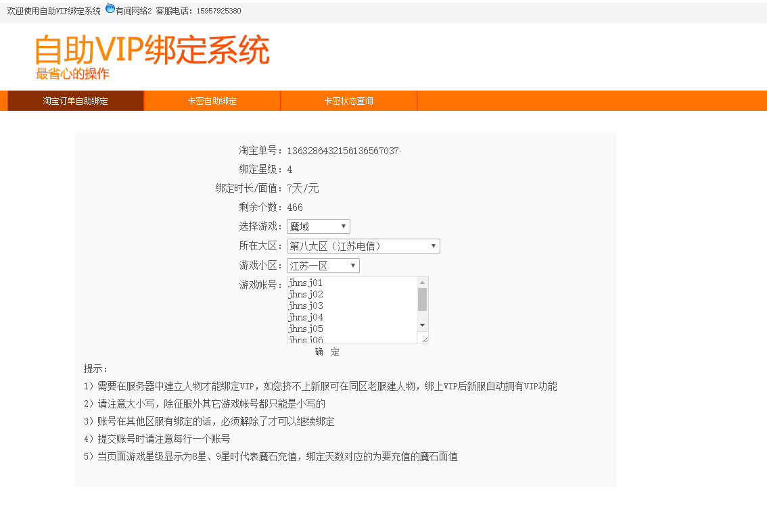
Task: Expand the 魔域 game selector arrow
Action: click(344, 226)
